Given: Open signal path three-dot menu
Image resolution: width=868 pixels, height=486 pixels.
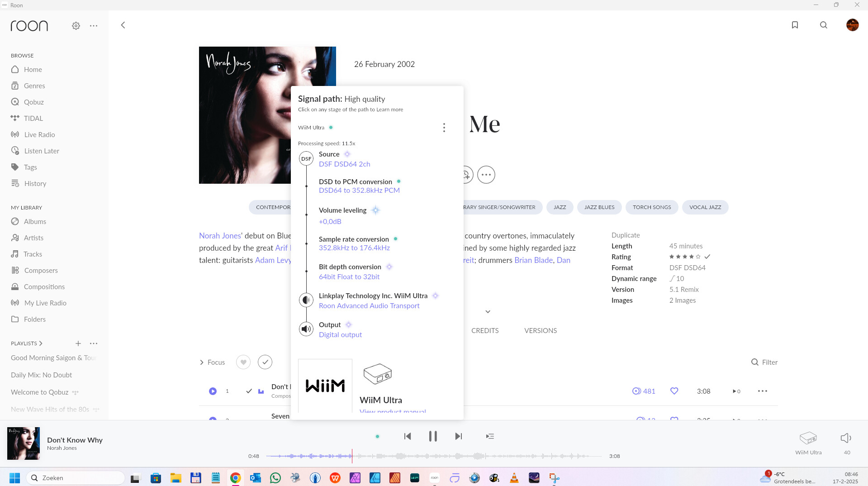Looking at the screenshot, I should (444, 128).
